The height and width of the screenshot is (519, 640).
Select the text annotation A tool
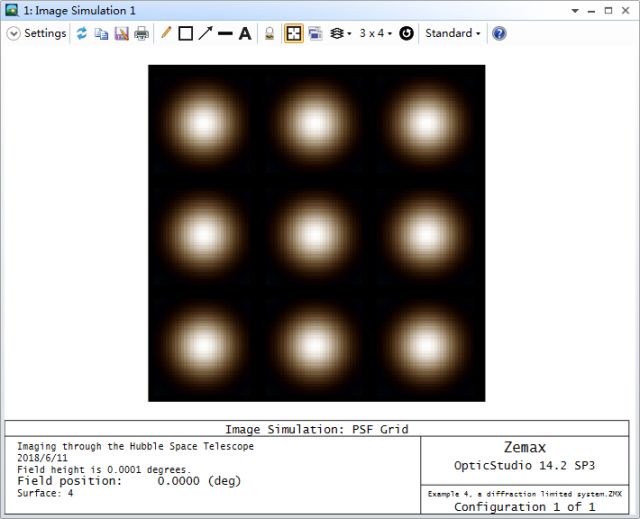click(x=245, y=33)
